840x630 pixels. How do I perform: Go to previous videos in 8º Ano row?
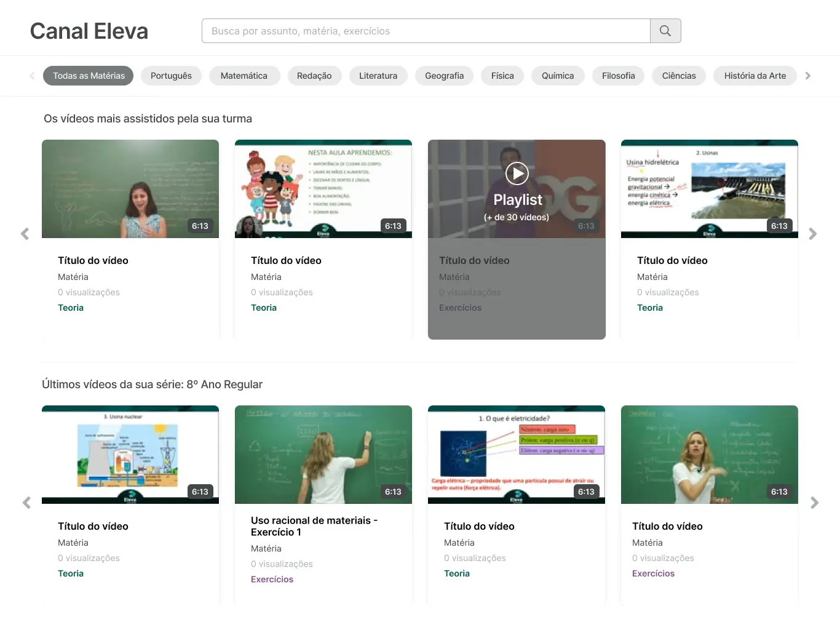tap(26, 503)
